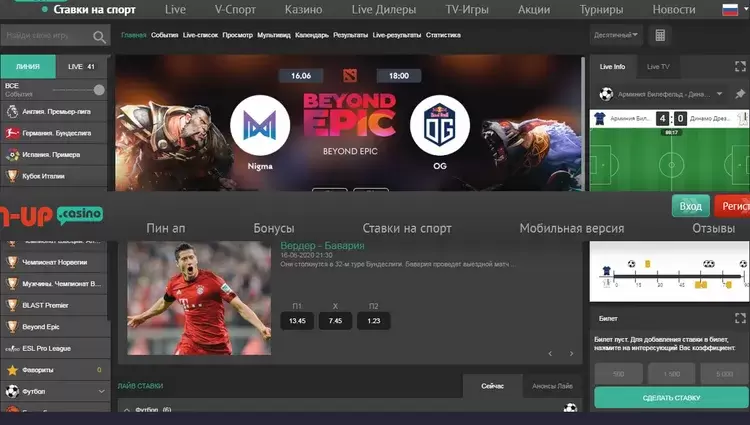
Task: Open the Десятичный odds format dropdown
Action: 616,35
